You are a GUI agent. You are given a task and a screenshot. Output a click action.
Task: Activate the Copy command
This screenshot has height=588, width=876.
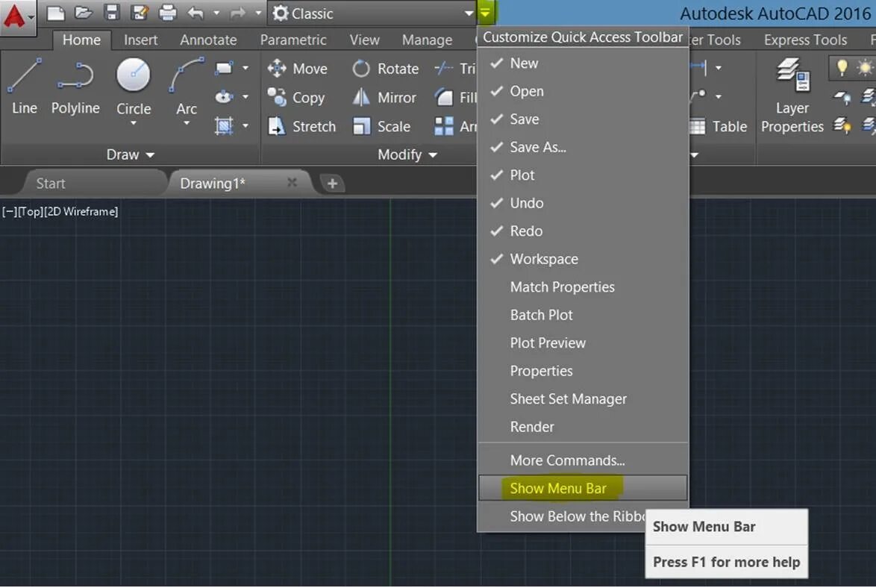point(296,97)
